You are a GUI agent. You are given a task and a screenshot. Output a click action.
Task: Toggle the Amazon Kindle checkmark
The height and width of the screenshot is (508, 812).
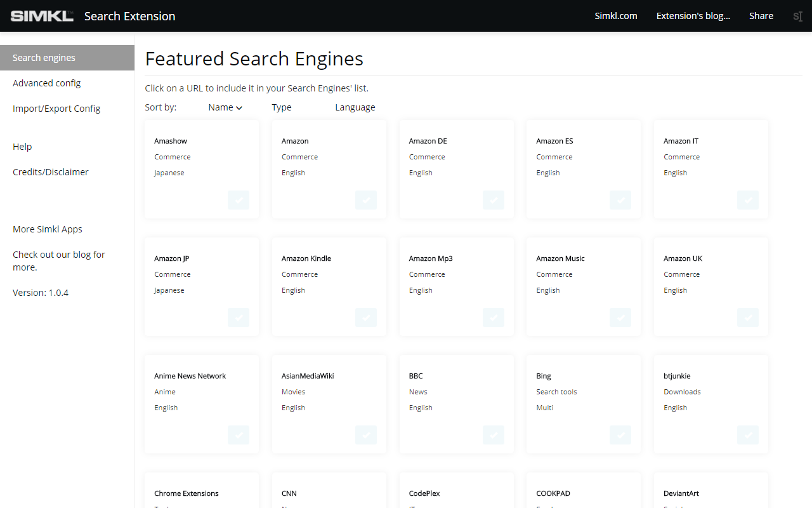[366, 317]
